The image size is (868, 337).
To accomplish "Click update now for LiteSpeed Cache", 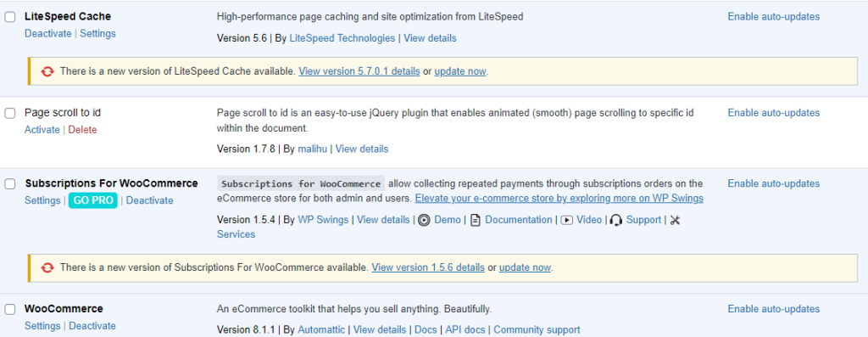I will pyautogui.click(x=460, y=71).
